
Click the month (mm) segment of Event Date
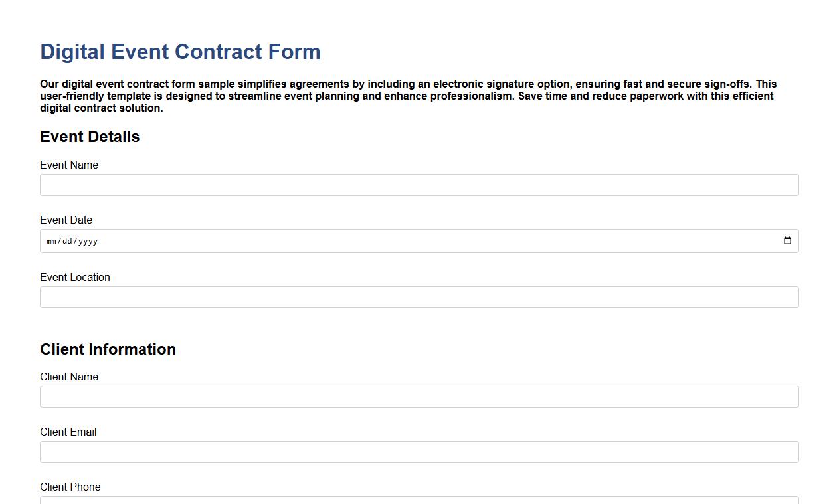tap(51, 241)
